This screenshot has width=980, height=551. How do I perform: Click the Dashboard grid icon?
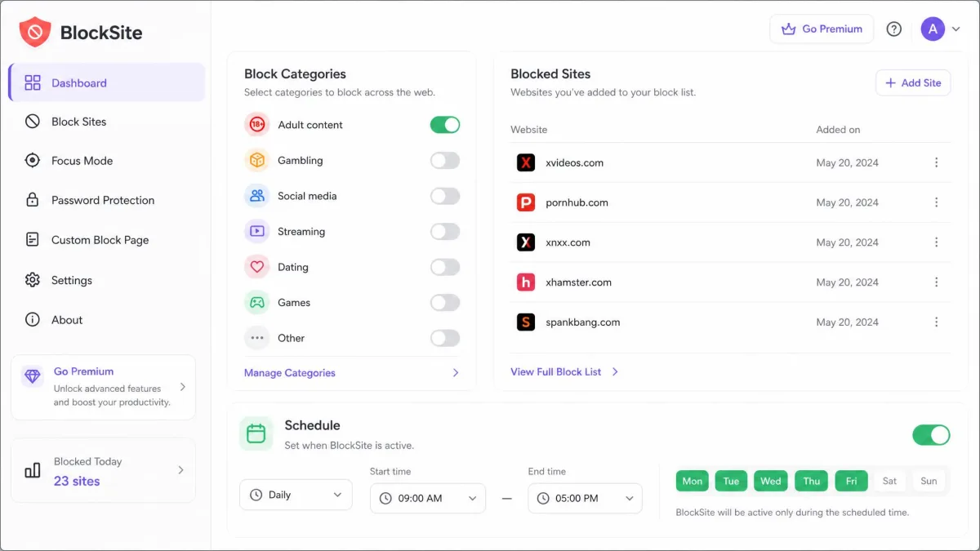[x=33, y=82]
